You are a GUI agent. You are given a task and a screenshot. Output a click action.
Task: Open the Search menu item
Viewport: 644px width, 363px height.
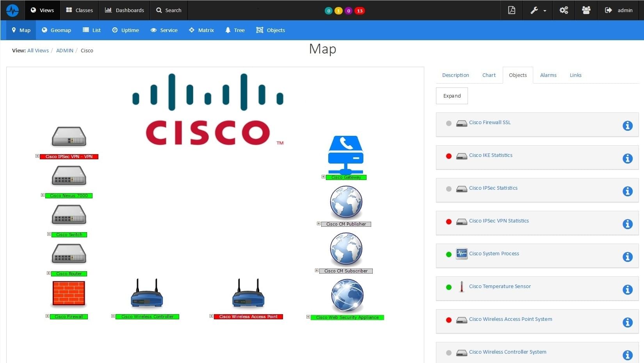[x=169, y=10]
